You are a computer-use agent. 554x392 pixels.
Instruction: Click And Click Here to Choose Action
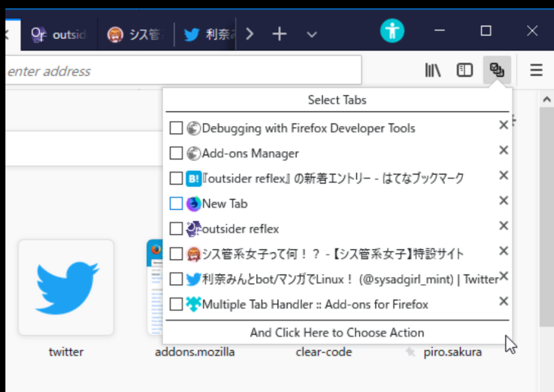pyautogui.click(x=338, y=332)
